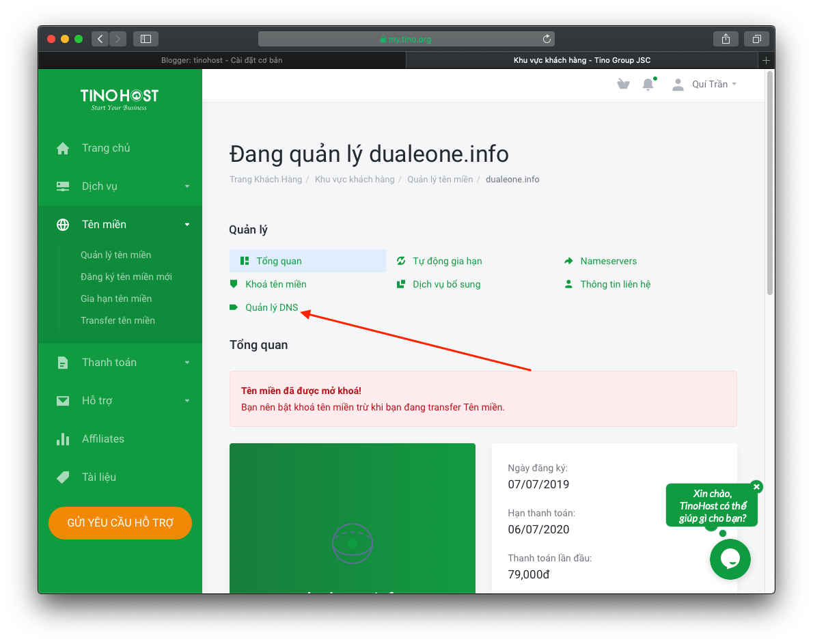Click the TinoHost logo
The width and height of the screenshot is (813, 644).
coord(120,100)
